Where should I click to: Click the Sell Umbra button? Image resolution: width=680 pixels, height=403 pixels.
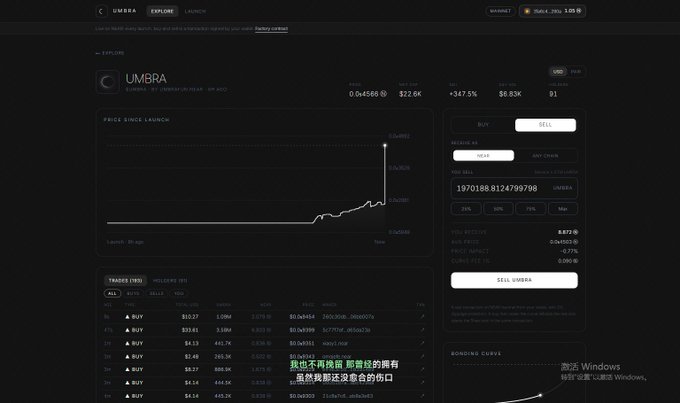[514, 280]
